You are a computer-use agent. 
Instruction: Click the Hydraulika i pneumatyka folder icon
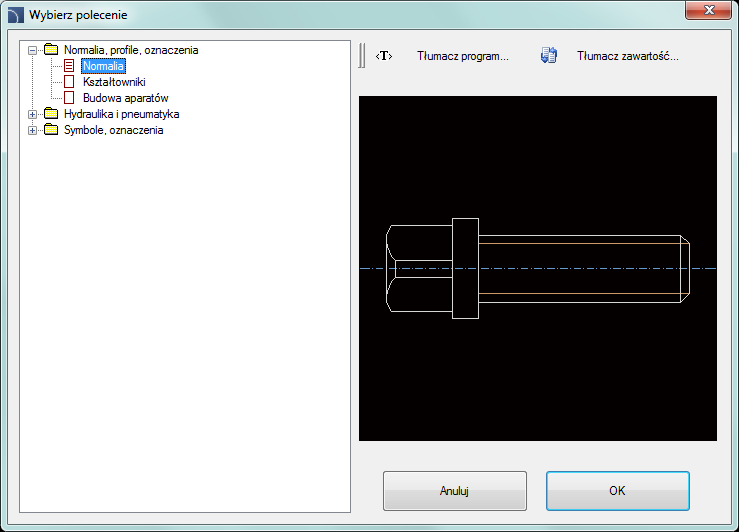[x=51, y=114]
